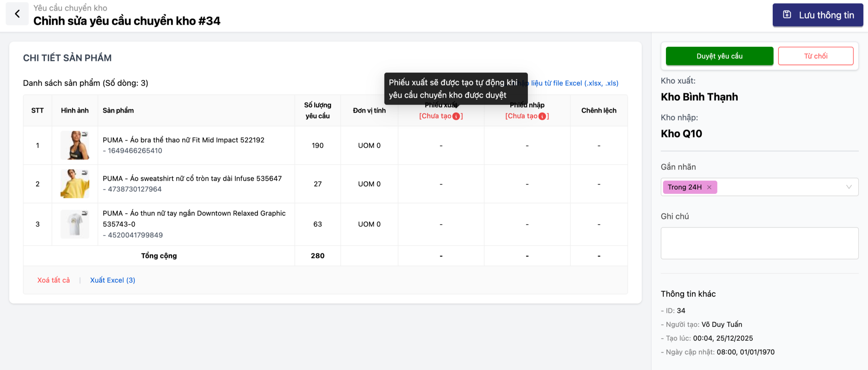Click the Số lượng yêu cầu column header
This screenshot has width=868, height=370.
[317, 111]
